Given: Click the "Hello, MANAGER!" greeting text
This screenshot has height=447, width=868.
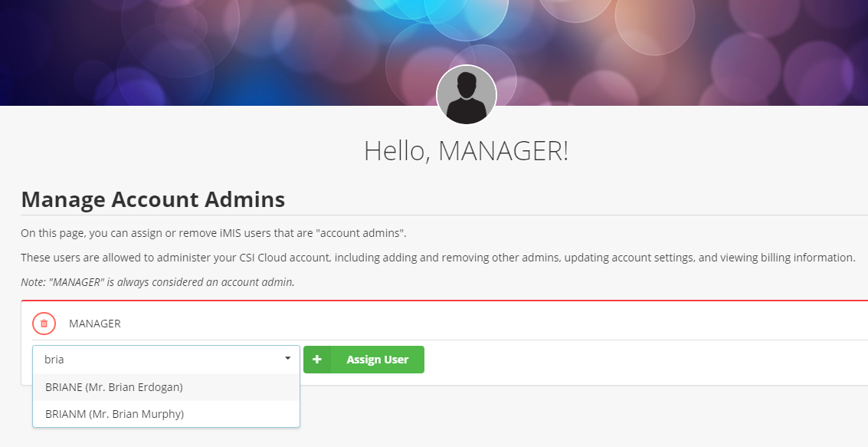Looking at the screenshot, I should click(466, 150).
